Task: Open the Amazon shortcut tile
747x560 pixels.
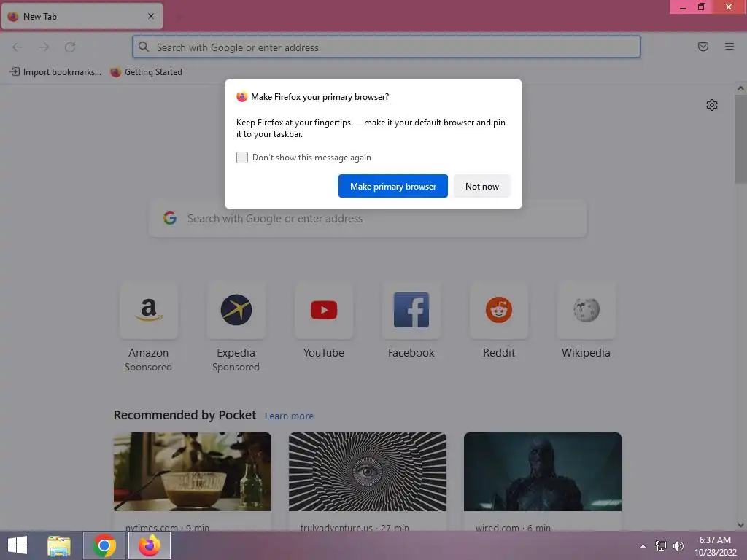Action: (149, 310)
